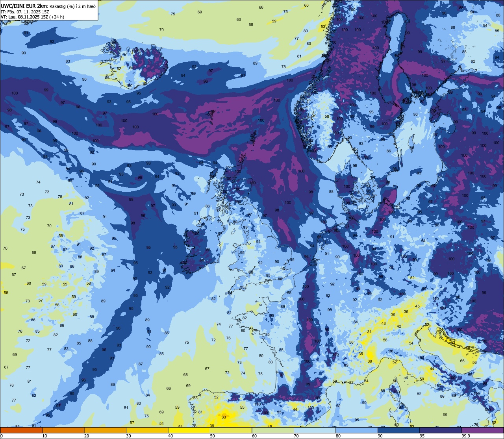Click the legend tick label "99.9"

click(465, 436)
